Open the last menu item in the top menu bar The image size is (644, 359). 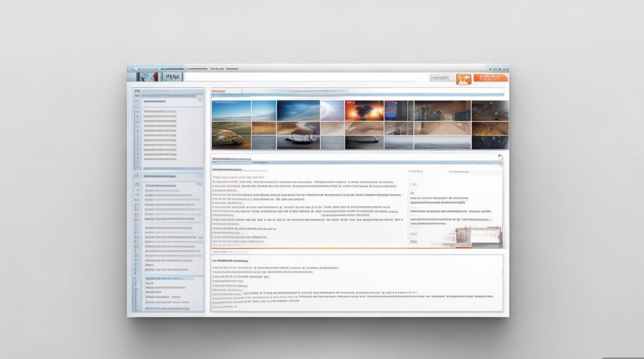coord(232,68)
